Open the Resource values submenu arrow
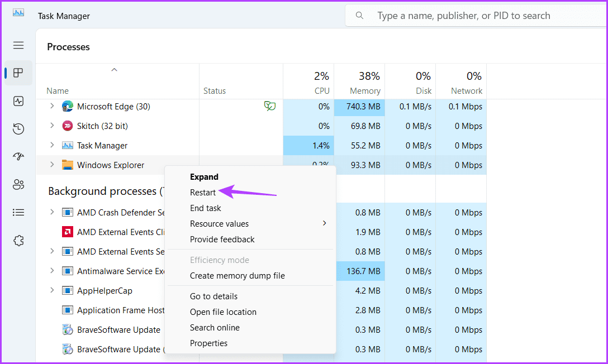608x364 pixels. pos(325,223)
